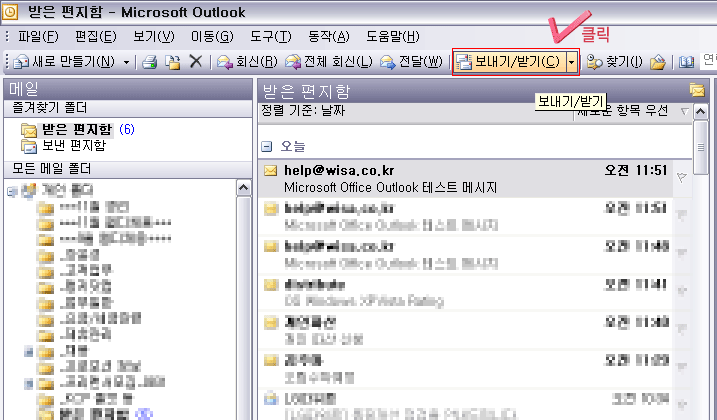Click 새로 만들기(N) to create new mail

pos(64,62)
